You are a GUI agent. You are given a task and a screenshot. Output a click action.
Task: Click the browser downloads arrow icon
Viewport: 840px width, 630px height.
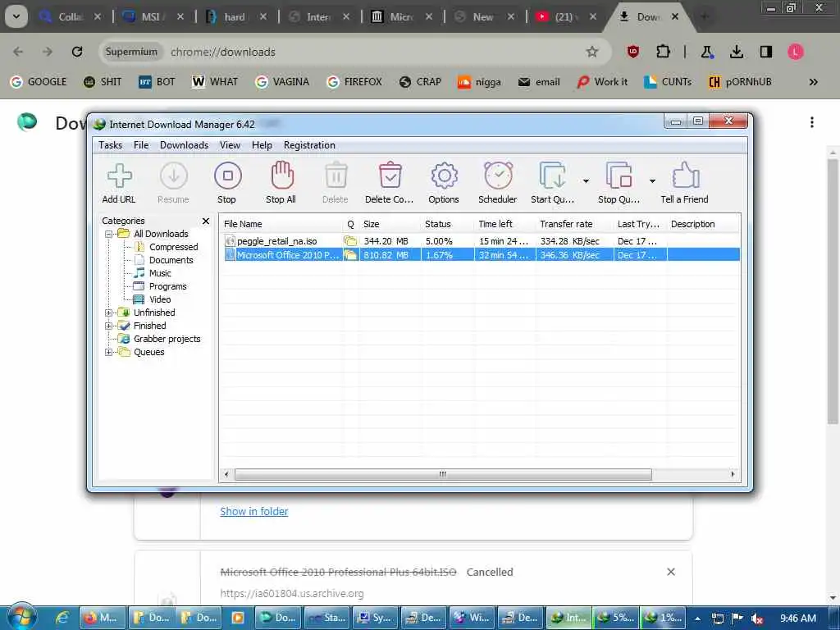coord(737,52)
